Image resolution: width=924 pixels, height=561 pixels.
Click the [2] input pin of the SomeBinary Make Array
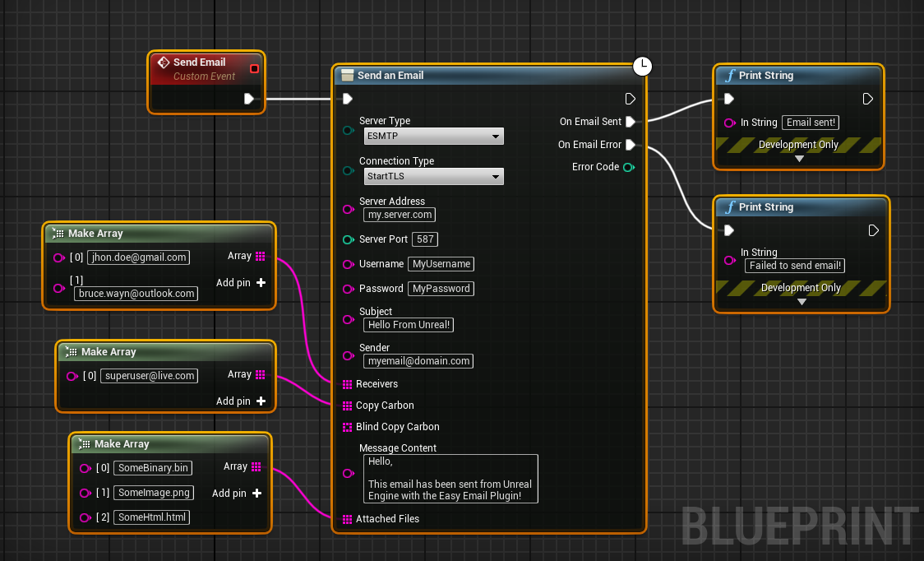pos(85,517)
